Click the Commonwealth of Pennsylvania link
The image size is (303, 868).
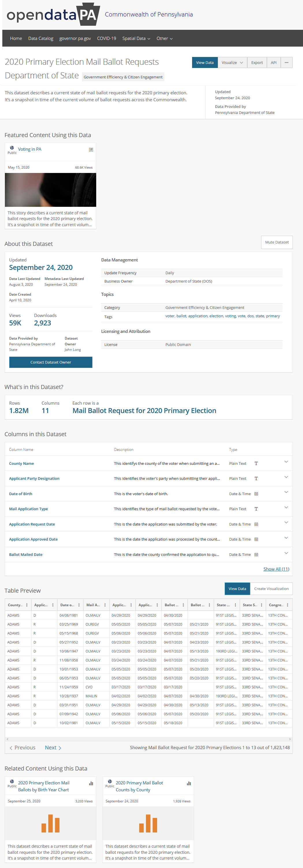pos(149,14)
